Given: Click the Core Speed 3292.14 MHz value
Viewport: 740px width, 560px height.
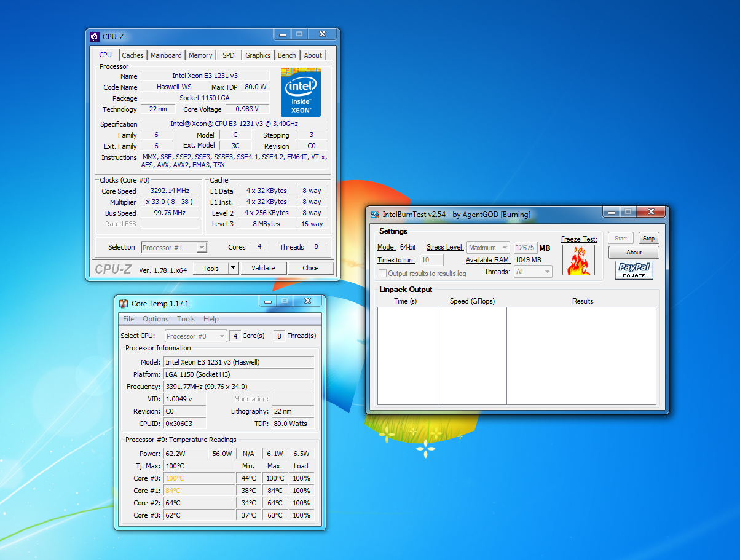Looking at the screenshot, I should pyautogui.click(x=171, y=191).
